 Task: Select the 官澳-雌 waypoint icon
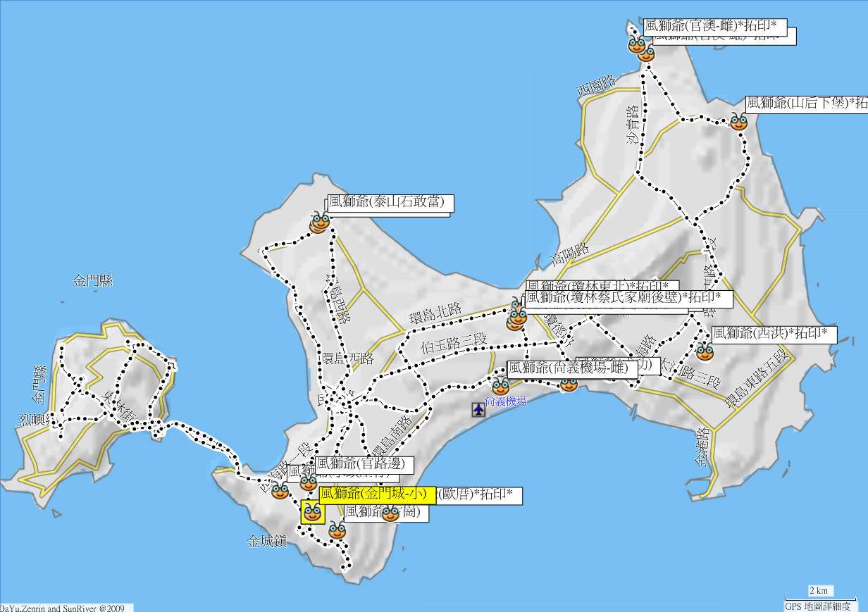[x=636, y=45]
